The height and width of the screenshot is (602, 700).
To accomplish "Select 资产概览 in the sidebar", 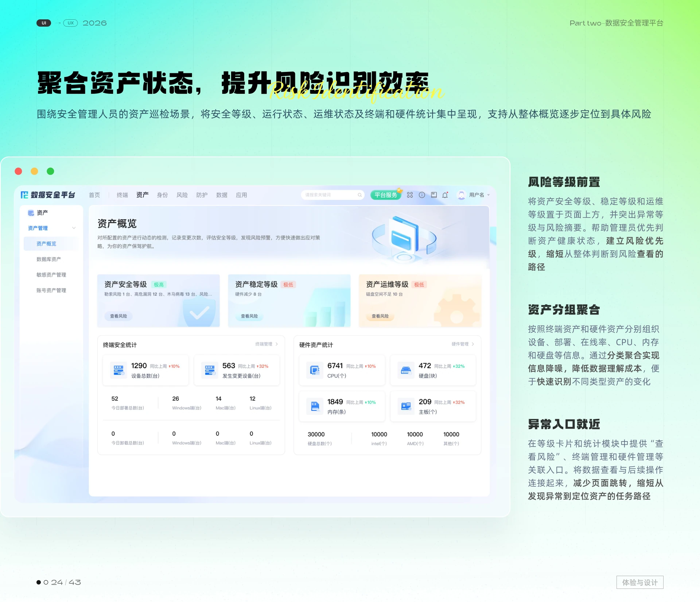I will (51, 244).
